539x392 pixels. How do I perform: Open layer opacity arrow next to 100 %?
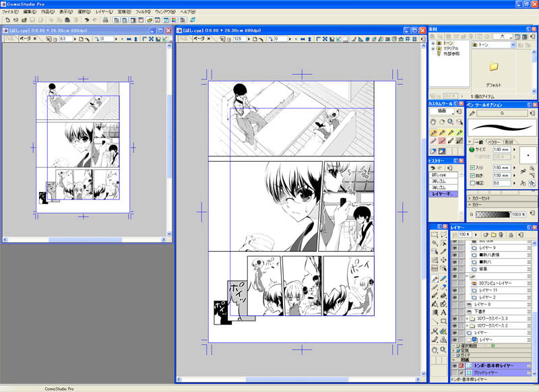click(476, 234)
